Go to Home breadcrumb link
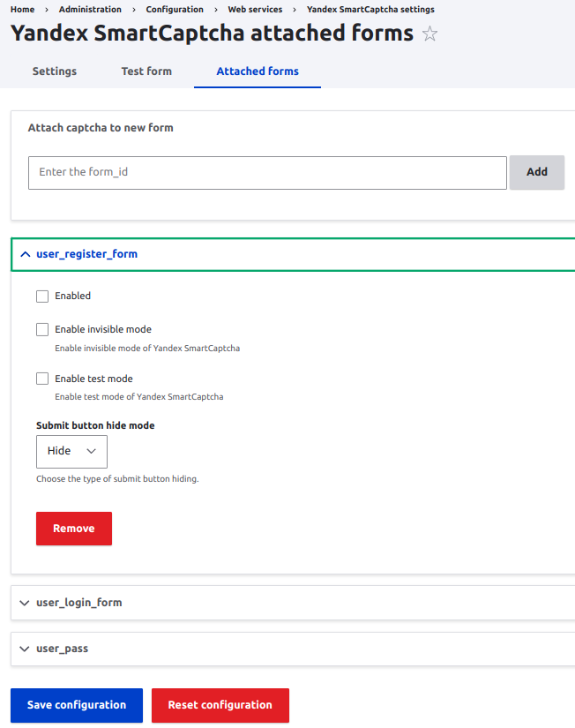The height and width of the screenshot is (728, 575). tap(23, 10)
